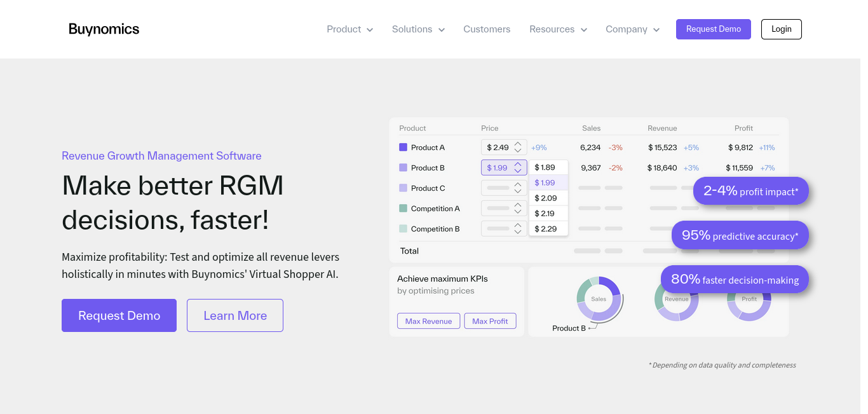The height and width of the screenshot is (414, 868).
Task: Click Request Demo in the header
Action: pos(714,29)
